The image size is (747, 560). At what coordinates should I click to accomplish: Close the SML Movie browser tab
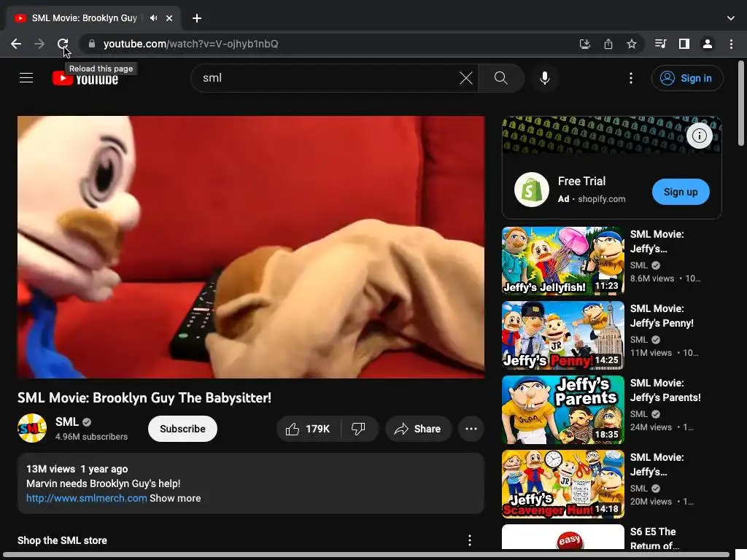(169, 18)
